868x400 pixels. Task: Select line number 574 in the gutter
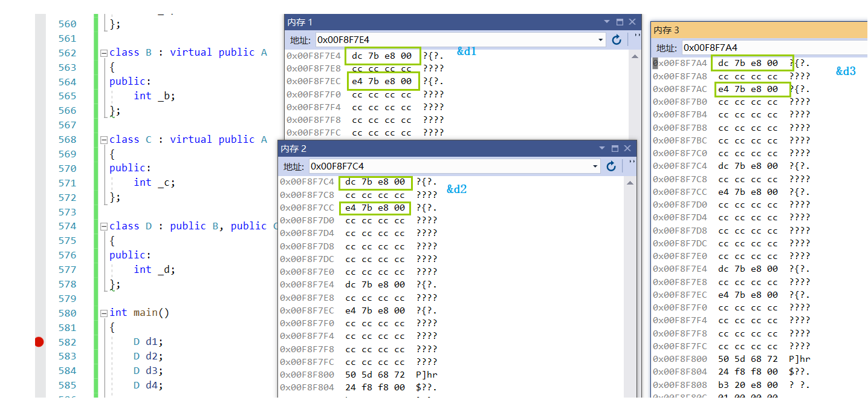click(x=67, y=226)
